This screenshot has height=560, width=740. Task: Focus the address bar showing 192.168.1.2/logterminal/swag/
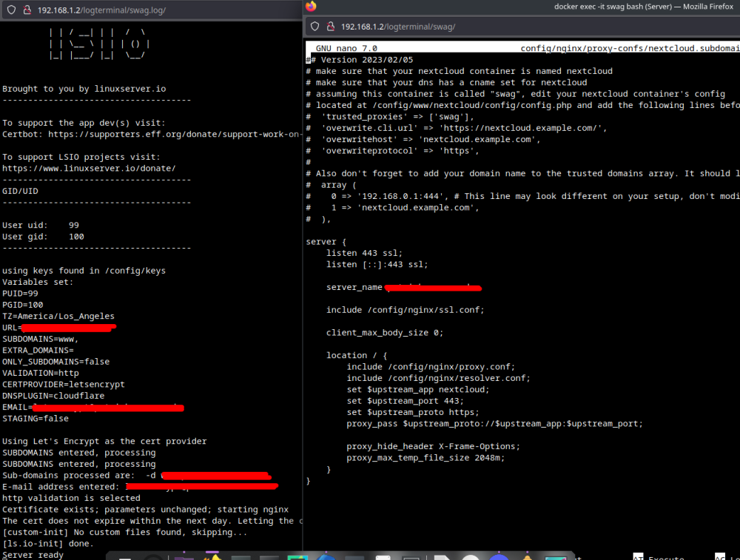click(398, 27)
